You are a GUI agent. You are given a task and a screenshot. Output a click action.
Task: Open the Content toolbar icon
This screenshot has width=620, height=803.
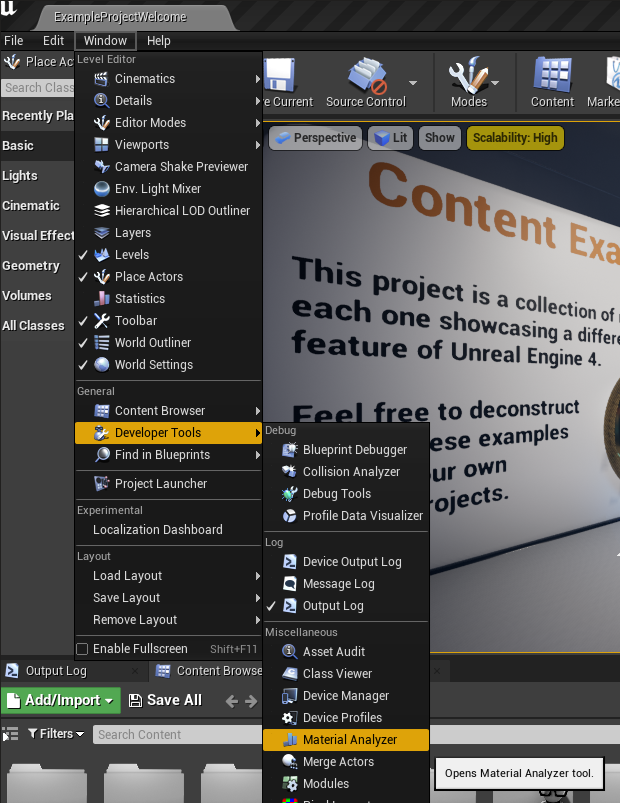[552, 75]
